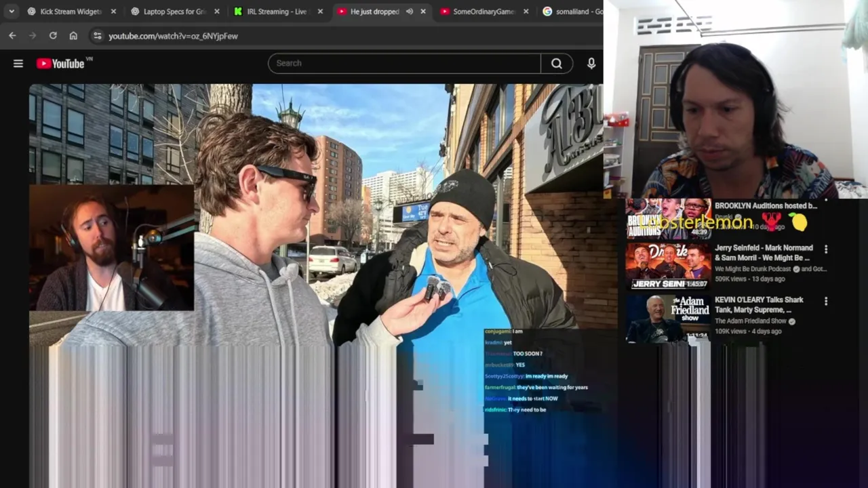
Task: Start voice search with microphone icon
Action: coord(591,63)
